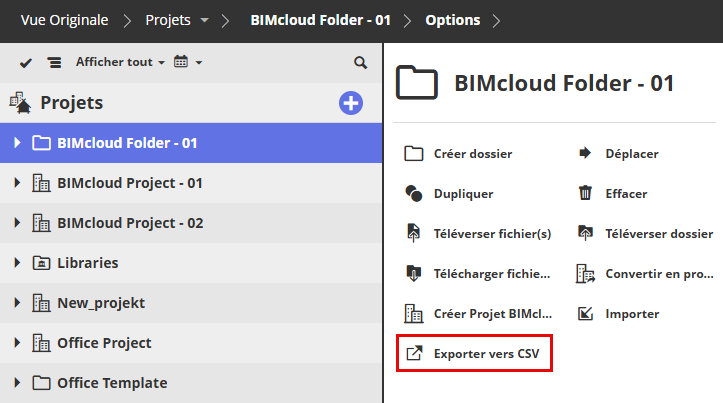Screen dimensions: 723x403
Task: Click the Dupliquer icon
Action: click(414, 194)
